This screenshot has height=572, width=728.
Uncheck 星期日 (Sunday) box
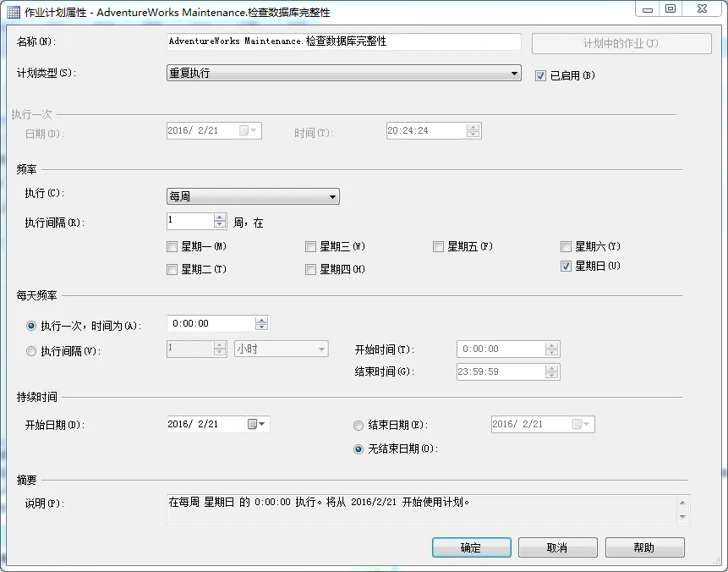566,267
